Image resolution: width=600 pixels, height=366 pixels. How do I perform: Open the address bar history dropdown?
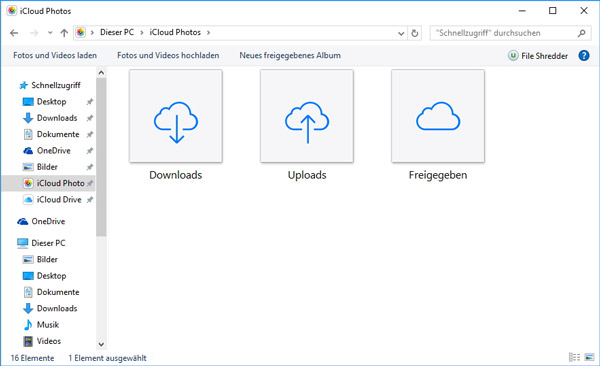click(401, 33)
